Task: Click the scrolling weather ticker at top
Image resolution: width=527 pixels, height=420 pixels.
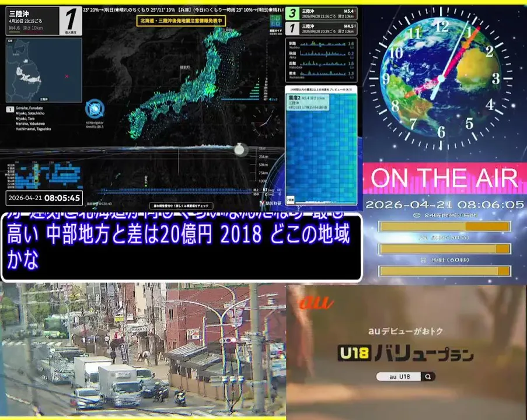Action: [183, 10]
